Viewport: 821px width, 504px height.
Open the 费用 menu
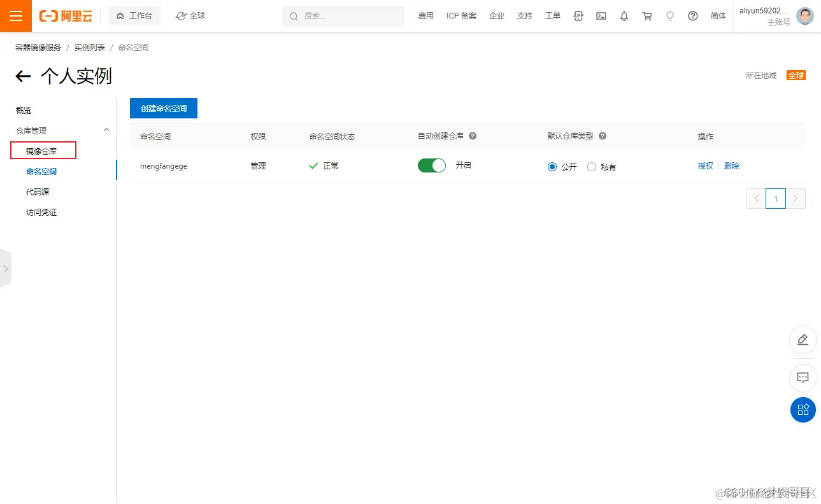point(425,16)
